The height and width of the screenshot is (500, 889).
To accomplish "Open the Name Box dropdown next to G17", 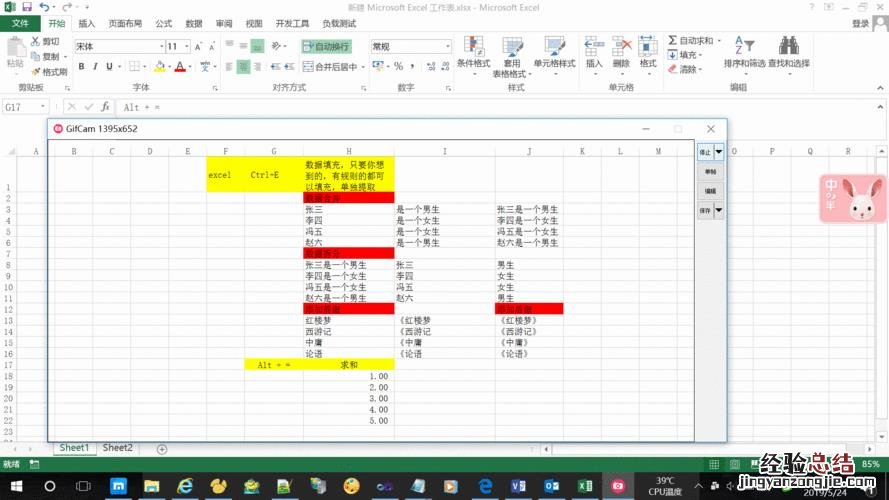I will [43, 107].
